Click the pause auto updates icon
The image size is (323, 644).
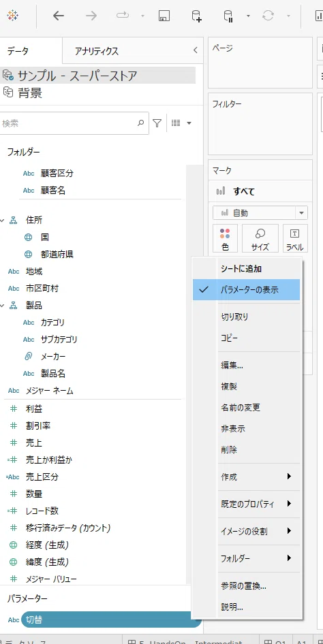pos(228,16)
